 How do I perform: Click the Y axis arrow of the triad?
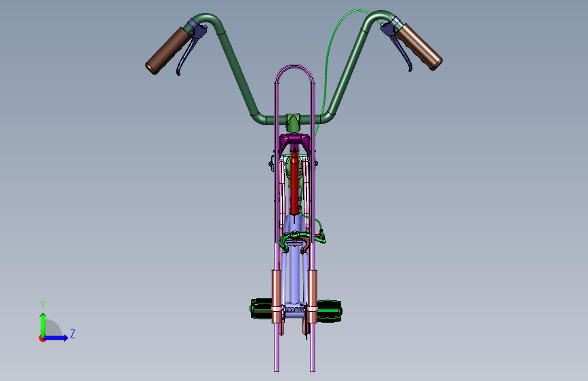coord(43,323)
